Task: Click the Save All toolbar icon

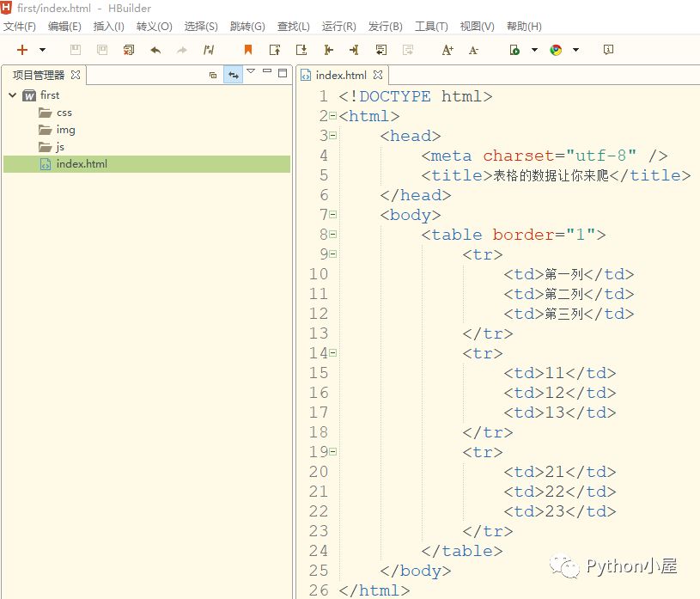Action: [102, 50]
